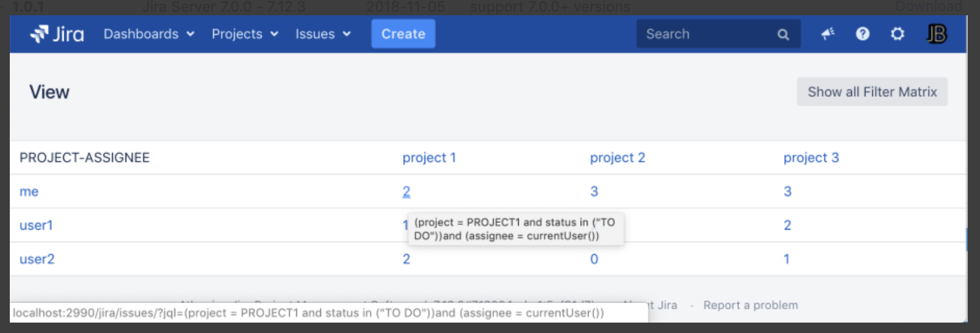Click the search magnifier icon

[783, 35]
